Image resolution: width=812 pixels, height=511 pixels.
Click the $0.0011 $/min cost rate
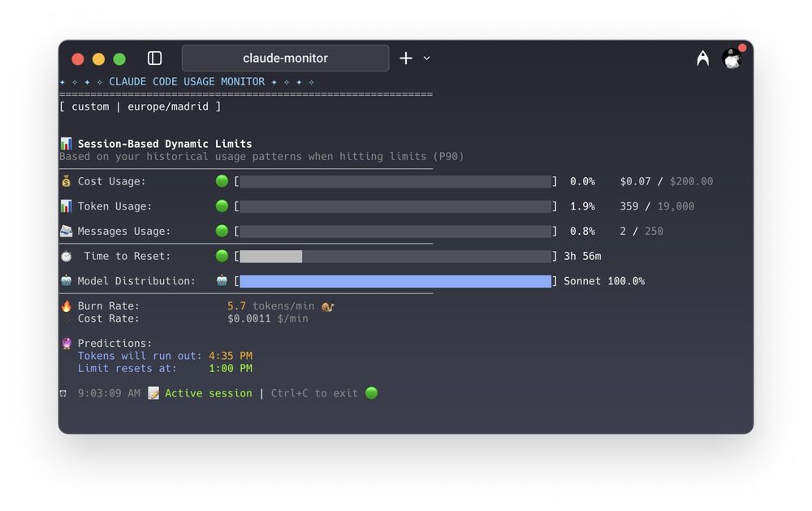point(268,318)
